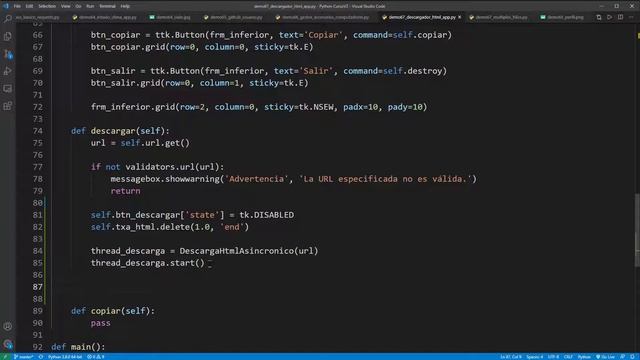Click the Ln, Col cursor position indicator
Viewport: 640px width, 360px height.
(510, 357)
